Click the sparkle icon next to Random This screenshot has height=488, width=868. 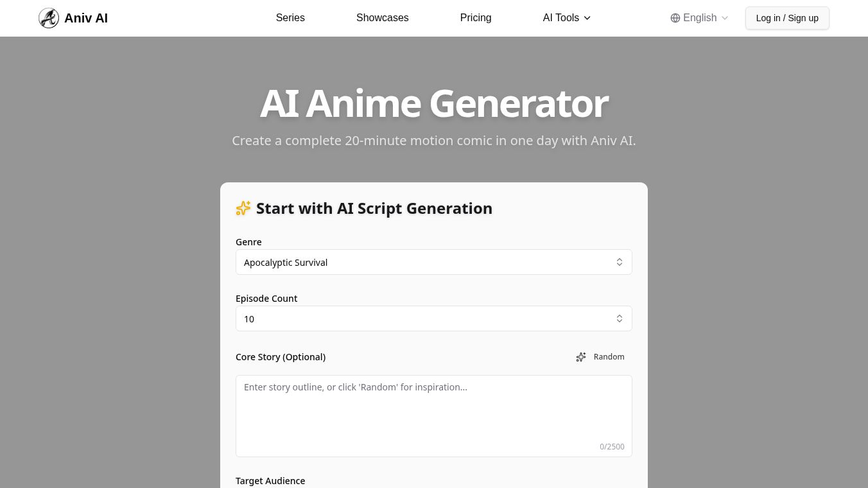click(x=581, y=357)
